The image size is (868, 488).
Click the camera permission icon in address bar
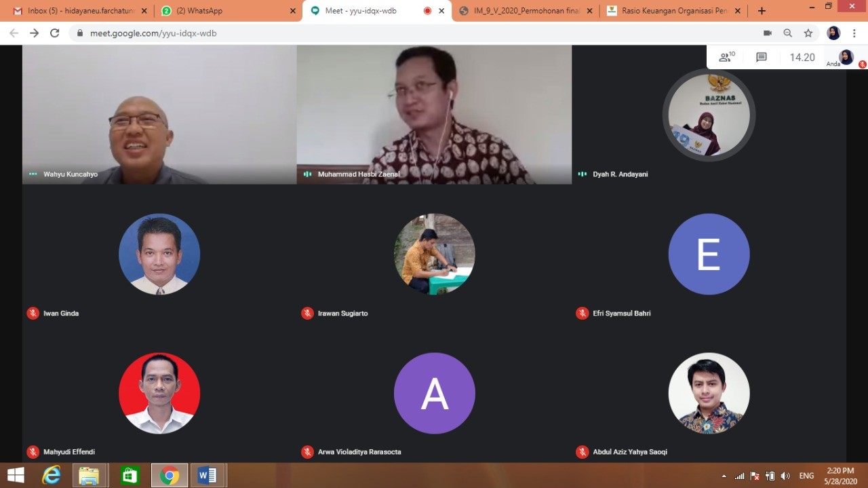pos(768,33)
